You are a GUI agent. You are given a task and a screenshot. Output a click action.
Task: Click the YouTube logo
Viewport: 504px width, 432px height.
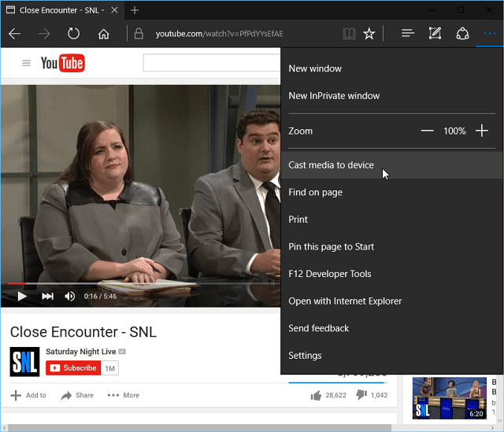[63, 63]
